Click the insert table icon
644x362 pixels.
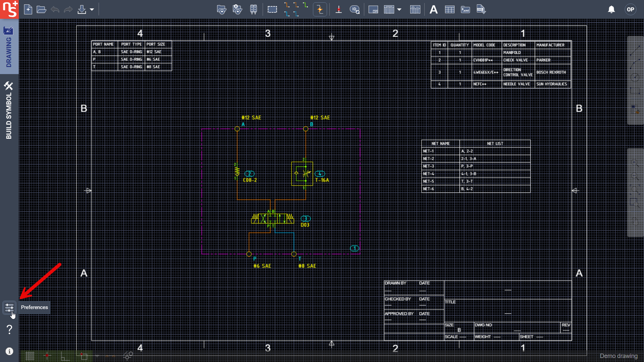pos(449,9)
